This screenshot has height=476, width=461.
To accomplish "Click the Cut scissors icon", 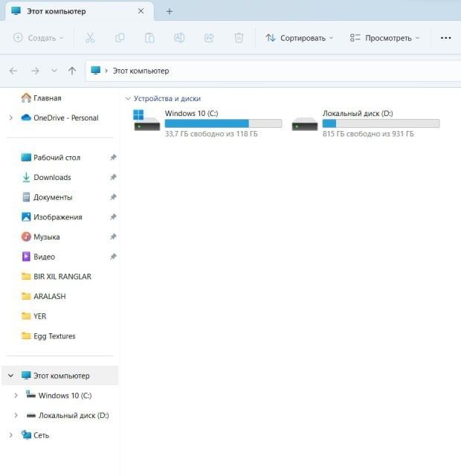I will coord(90,38).
